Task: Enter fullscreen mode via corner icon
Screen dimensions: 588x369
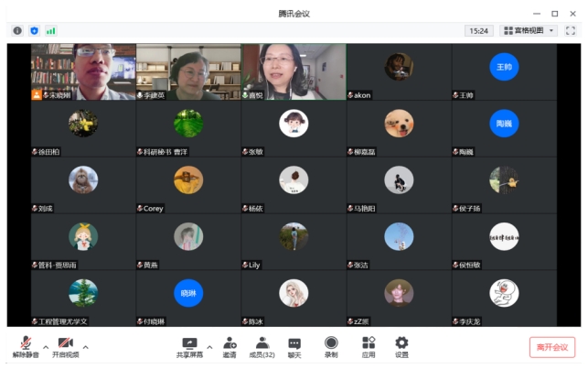Action: pyautogui.click(x=571, y=30)
